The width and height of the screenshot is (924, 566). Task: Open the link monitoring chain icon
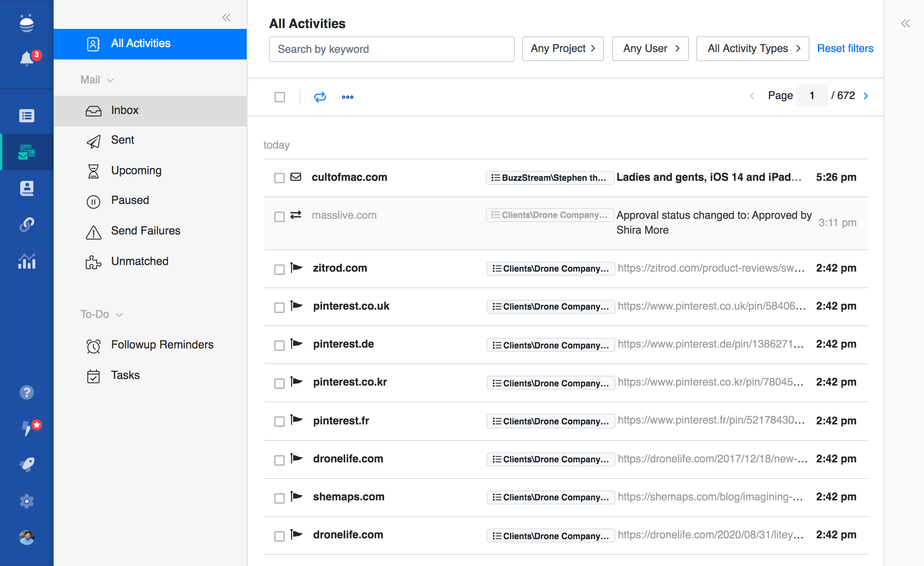[x=27, y=225]
